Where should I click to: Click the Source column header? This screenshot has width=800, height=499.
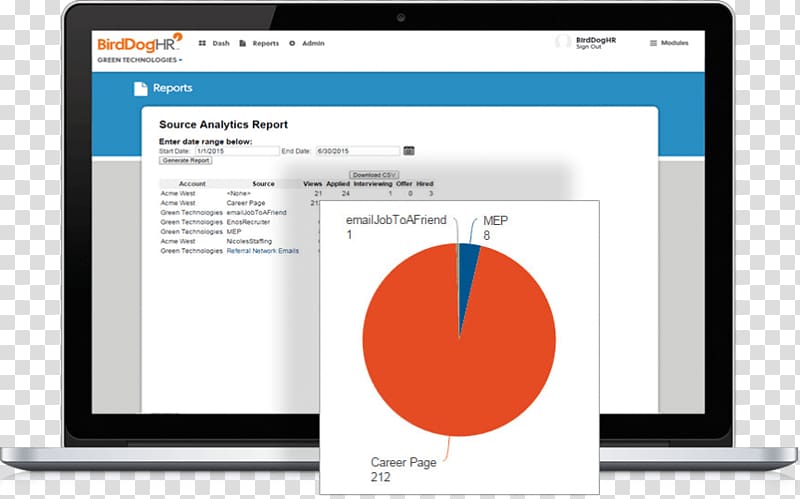263,184
